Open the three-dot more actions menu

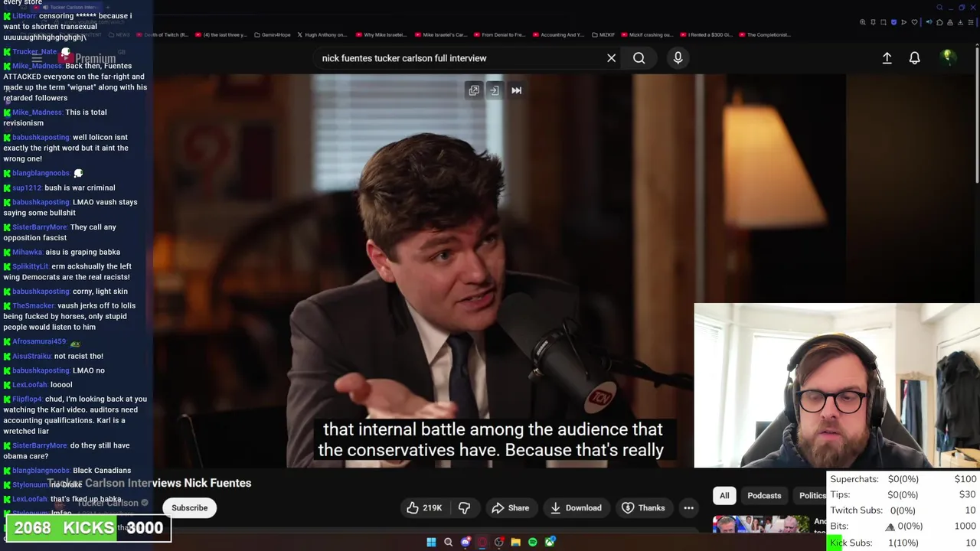pos(688,507)
